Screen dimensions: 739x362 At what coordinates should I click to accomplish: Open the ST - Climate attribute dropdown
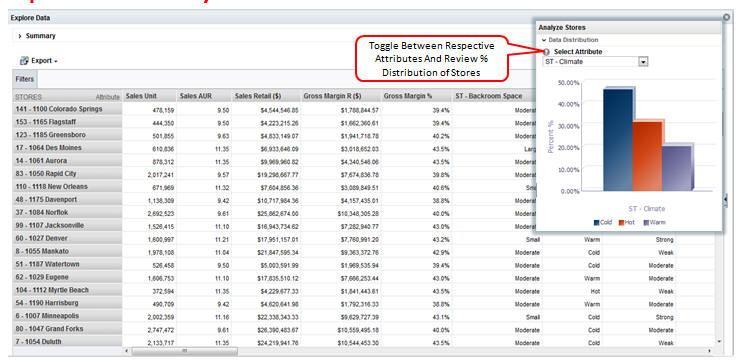(643, 62)
